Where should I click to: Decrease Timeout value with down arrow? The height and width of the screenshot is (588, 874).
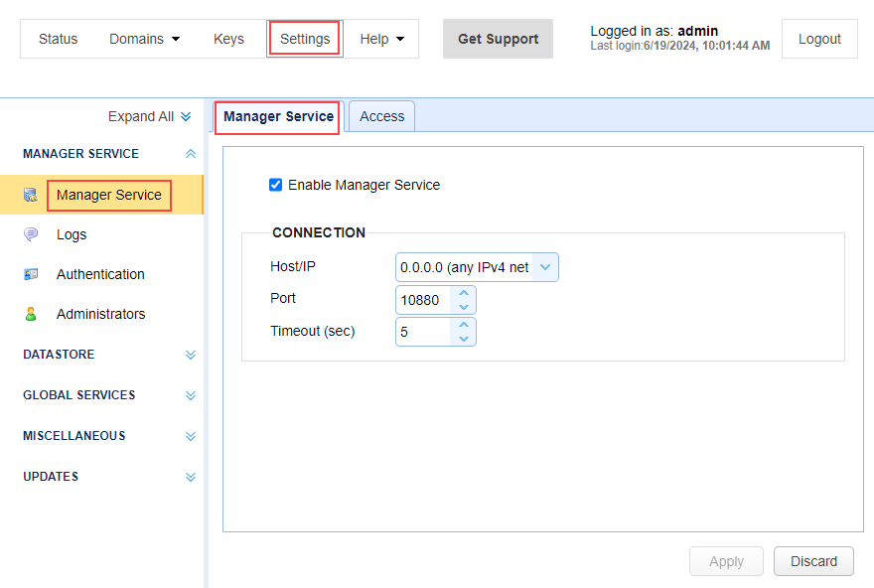(x=463, y=339)
